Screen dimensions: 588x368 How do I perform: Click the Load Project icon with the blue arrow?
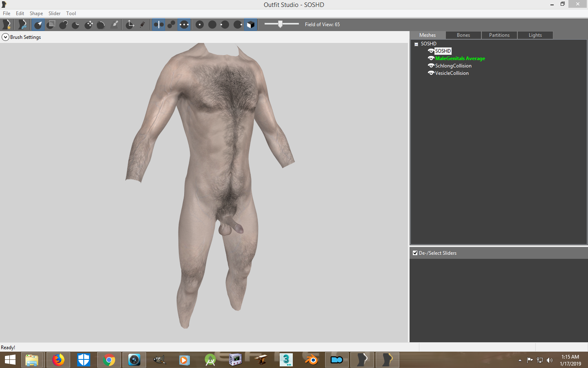tap(22, 25)
